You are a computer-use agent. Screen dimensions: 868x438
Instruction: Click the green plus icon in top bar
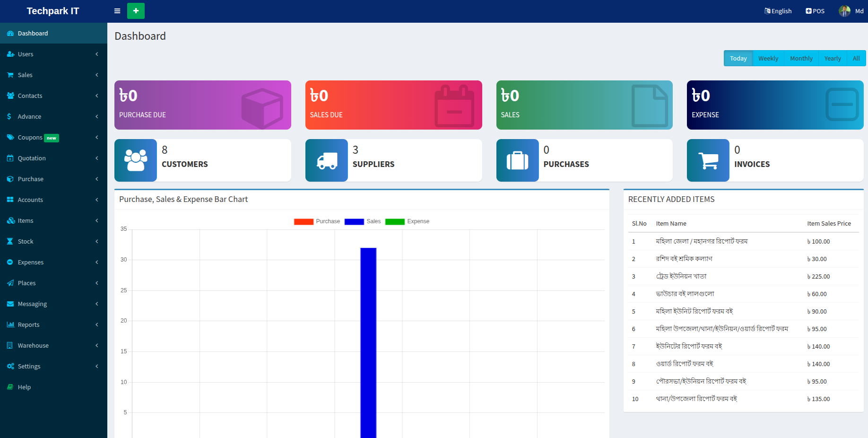pyautogui.click(x=136, y=10)
